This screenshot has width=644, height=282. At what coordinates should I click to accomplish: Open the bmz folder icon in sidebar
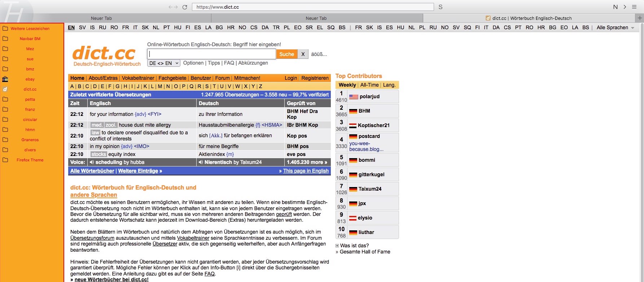[5, 69]
